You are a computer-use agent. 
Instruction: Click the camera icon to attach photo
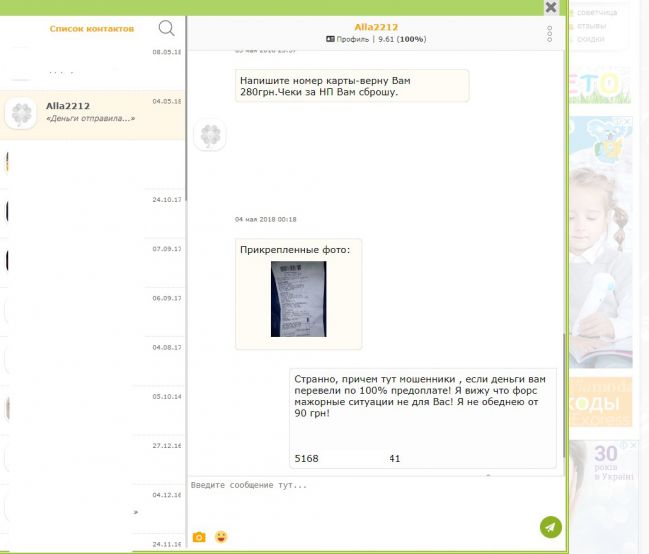[x=199, y=537]
